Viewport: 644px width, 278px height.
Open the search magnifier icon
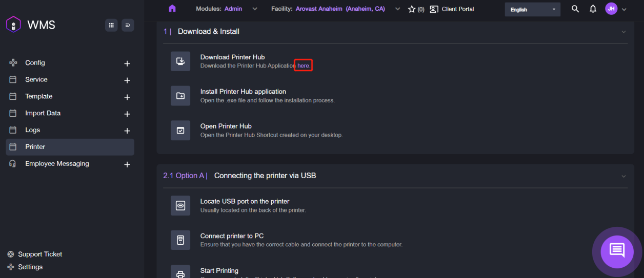(x=575, y=9)
